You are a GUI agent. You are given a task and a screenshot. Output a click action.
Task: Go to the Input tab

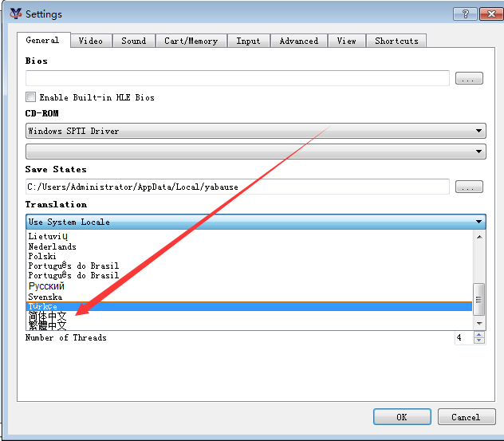coord(248,41)
